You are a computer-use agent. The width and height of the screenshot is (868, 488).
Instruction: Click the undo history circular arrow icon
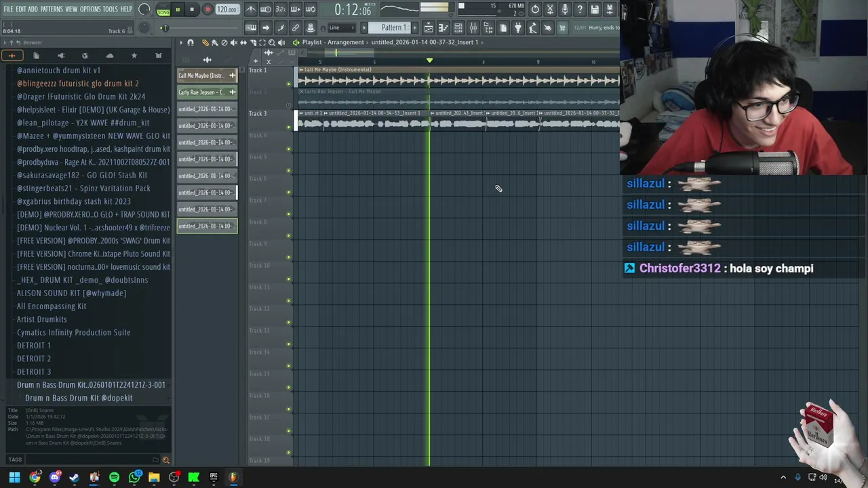535,9
